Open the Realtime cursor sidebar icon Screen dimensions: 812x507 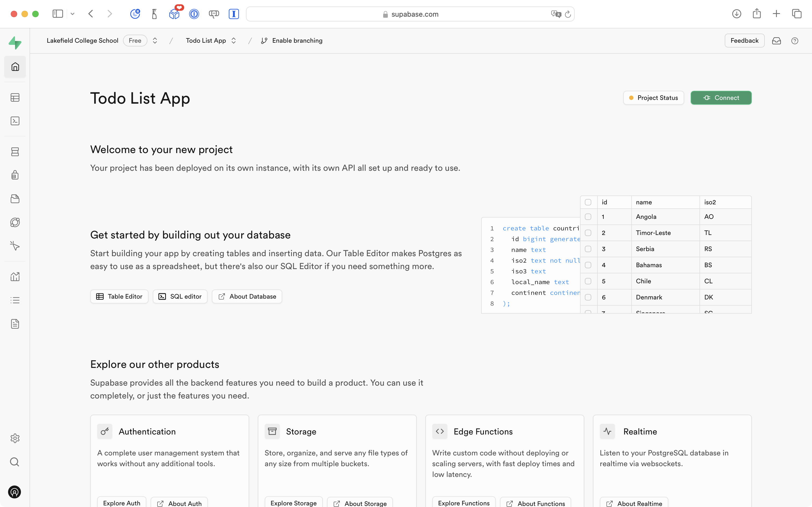tap(15, 246)
